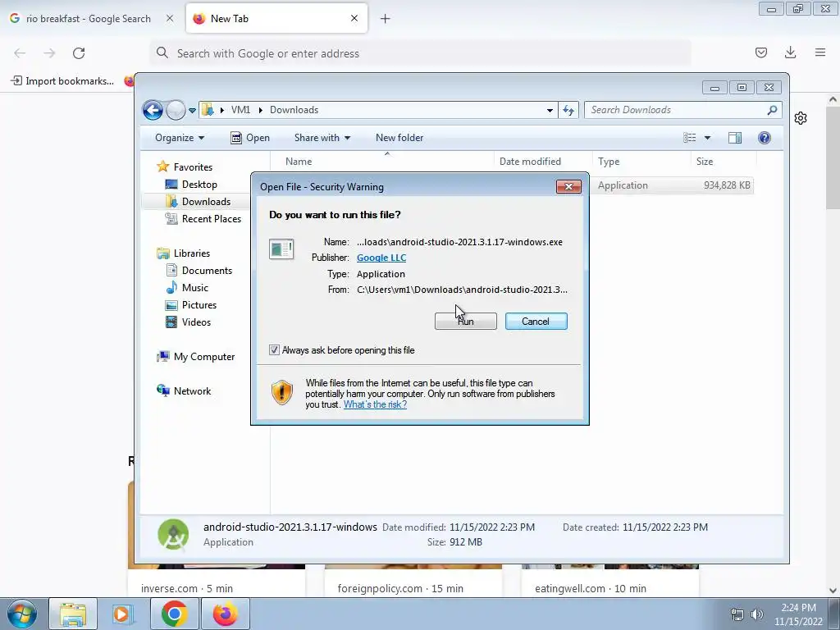Open Pocket save icon in Firefox

tap(760, 52)
